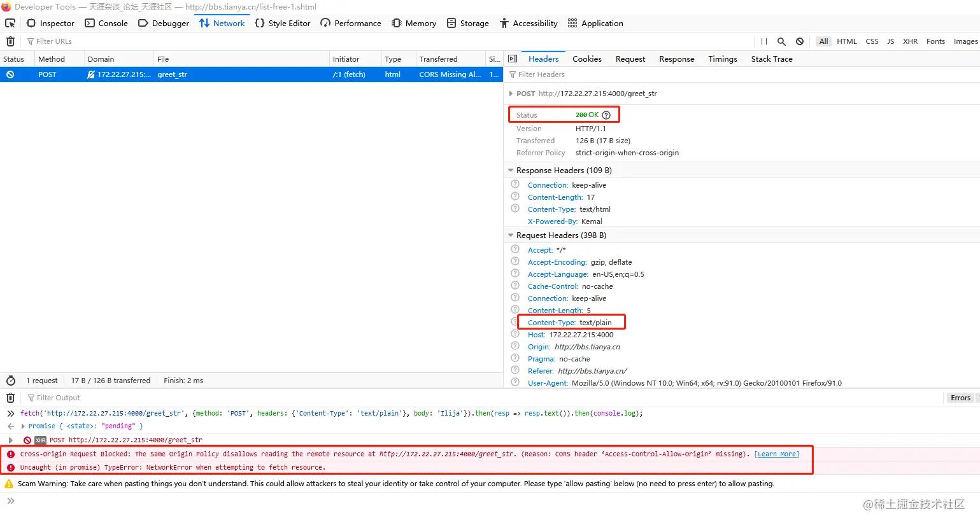Expand the POST request URL details
The image size is (980, 525).
[511, 94]
